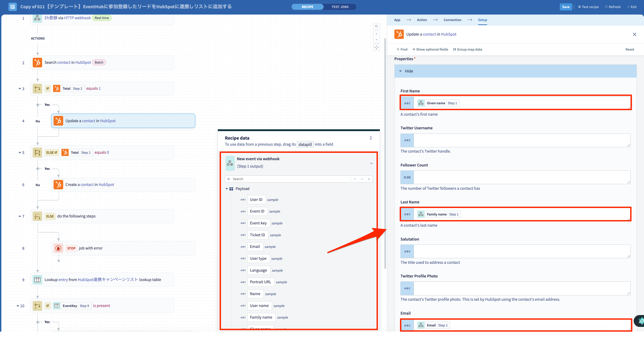Click HubSpot icon of Search contact step
Screen dimensions: 644x341
pyautogui.click(x=37, y=62)
